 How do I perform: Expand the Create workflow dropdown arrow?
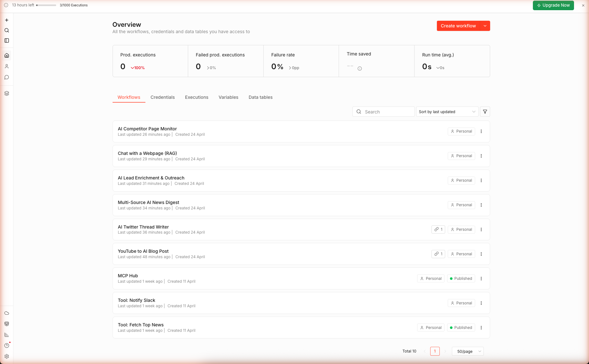pyautogui.click(x=485, y=26)
